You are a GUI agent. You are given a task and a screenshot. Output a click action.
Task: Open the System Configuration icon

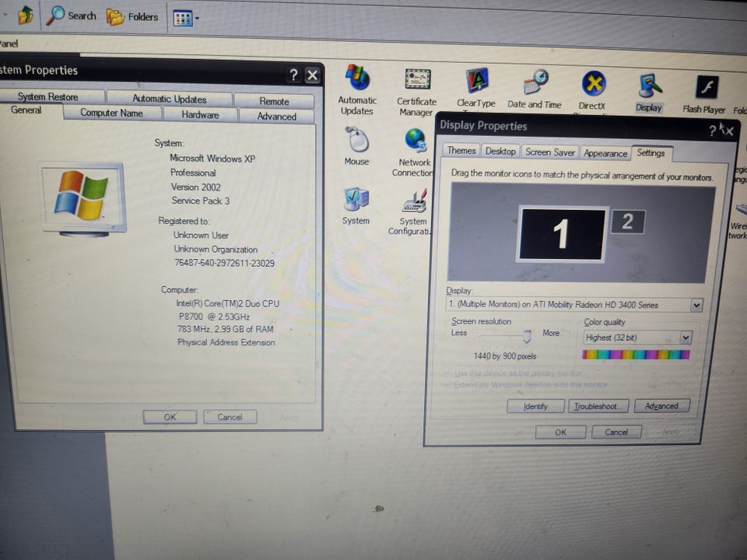pos(411,212)
